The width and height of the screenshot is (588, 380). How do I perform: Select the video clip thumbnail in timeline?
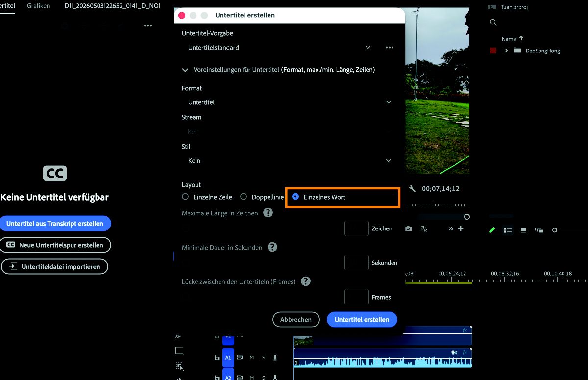click(303, 341)
